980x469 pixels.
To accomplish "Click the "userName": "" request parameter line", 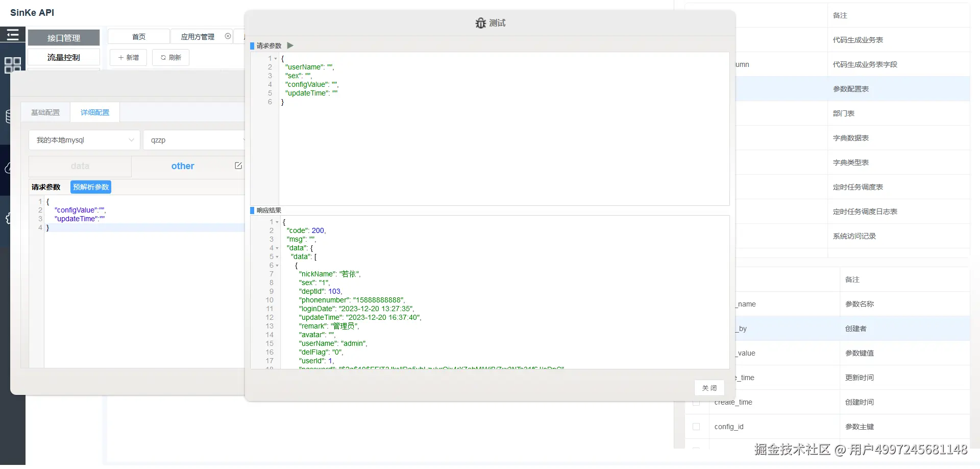I will 310,67.
